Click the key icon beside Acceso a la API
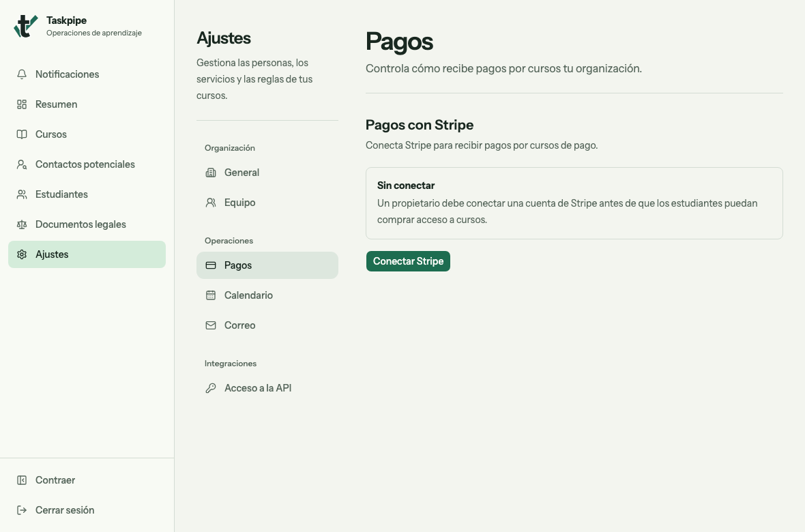This screenshot has width=805, height=532. tap(211, 388)
